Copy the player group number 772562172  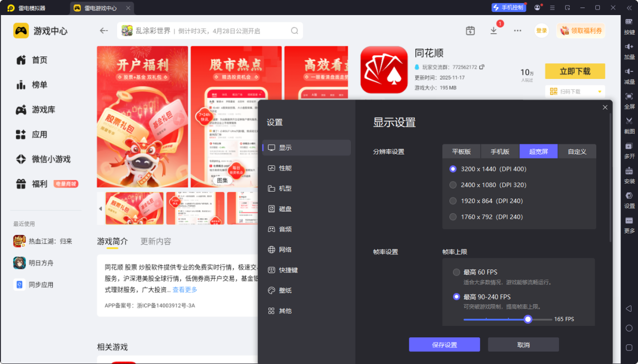click(482, 67)
